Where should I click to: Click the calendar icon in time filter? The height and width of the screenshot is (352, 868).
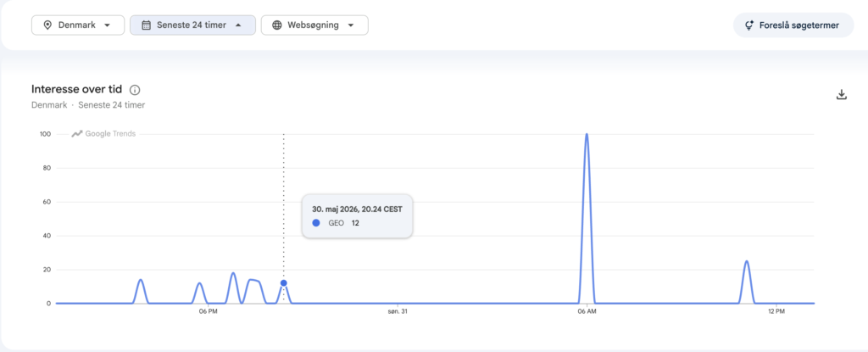click(146, 25)
